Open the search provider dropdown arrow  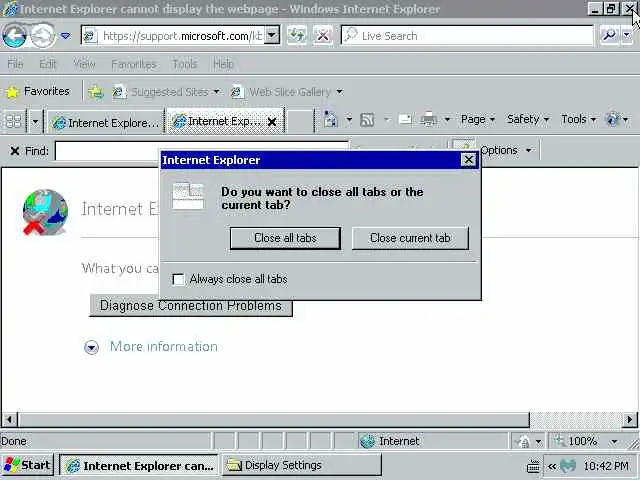(627, 36)
